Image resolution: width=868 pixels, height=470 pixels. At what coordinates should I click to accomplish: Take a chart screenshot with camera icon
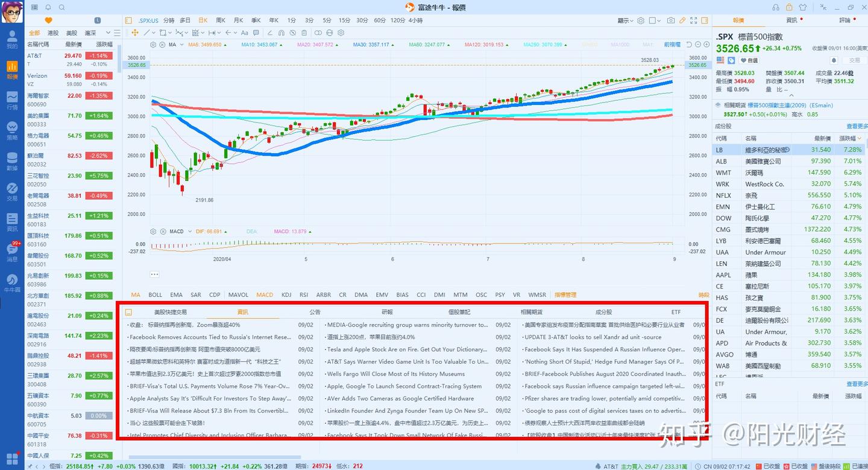(671, 20)
